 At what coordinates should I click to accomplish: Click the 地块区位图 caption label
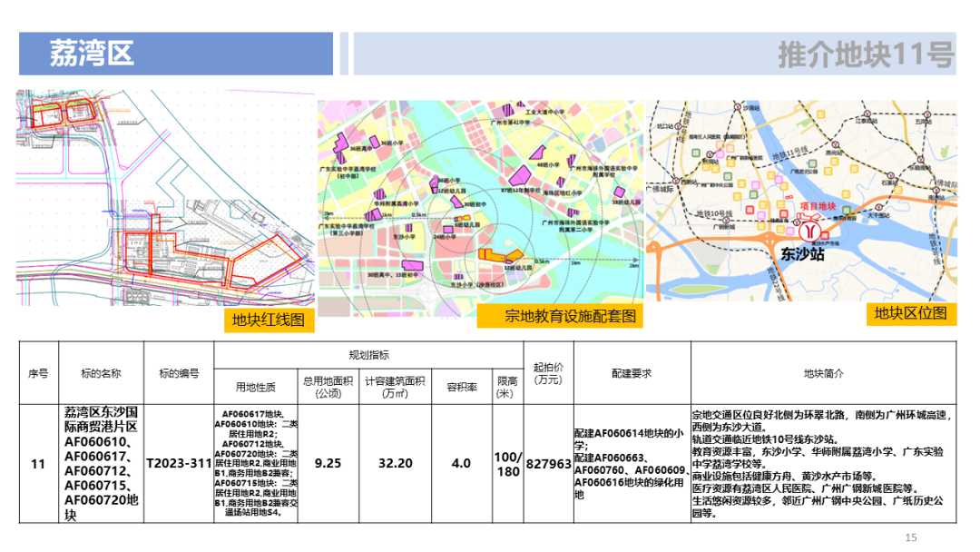click(x=910, y=312)
